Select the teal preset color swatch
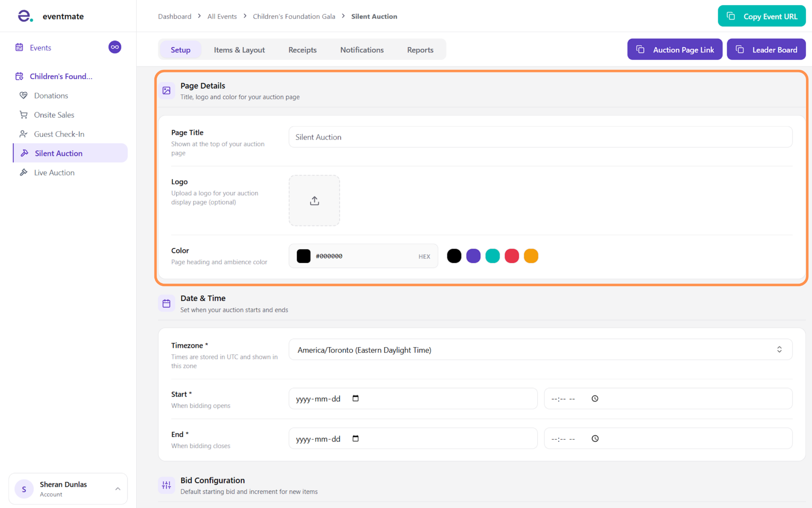The image size is (812, 508). 493,256
